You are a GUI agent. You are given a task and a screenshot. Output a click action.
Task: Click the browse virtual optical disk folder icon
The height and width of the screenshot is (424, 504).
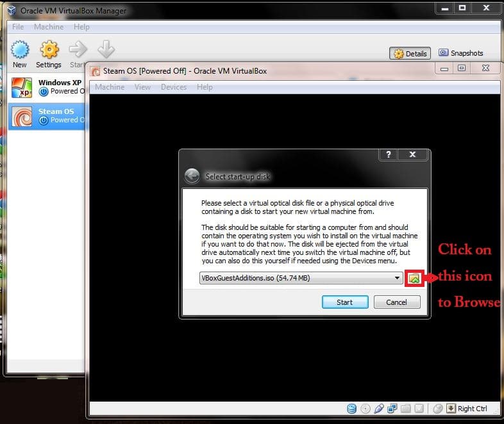click(x=414, y=278)
